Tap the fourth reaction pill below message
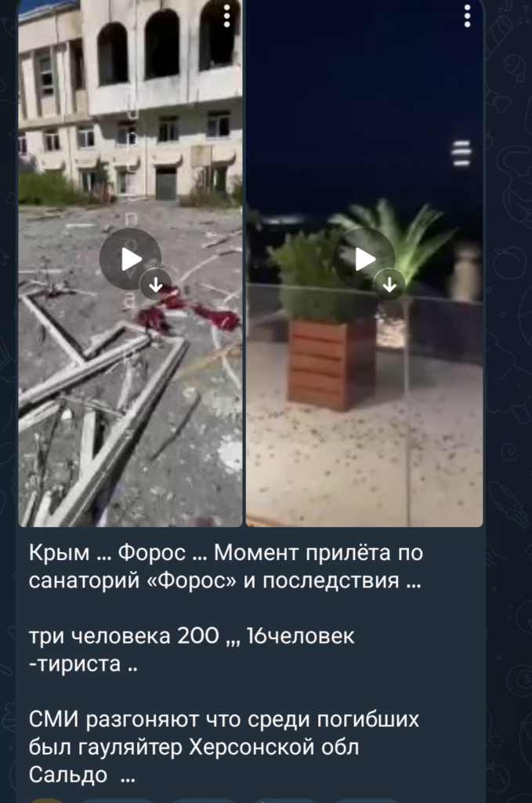Viewport: 532px width, 803px height. coord(287,800)
